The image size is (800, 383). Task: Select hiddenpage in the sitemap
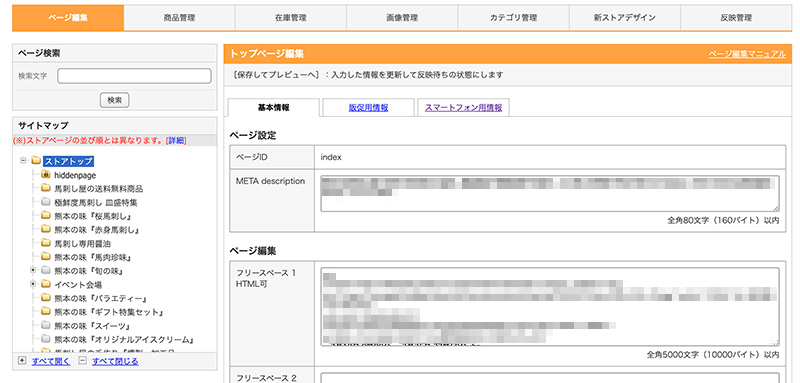[x=74, y=175]
